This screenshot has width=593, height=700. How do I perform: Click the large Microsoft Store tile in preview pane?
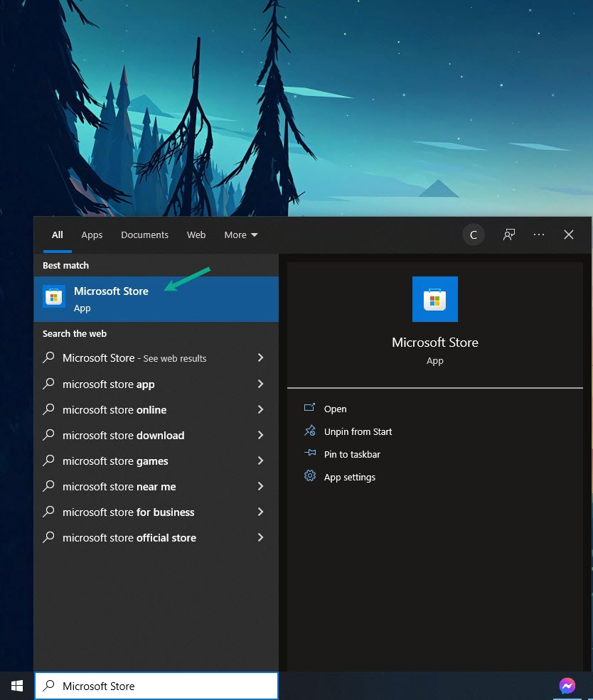pyautogui.click(x=435, y=299)
